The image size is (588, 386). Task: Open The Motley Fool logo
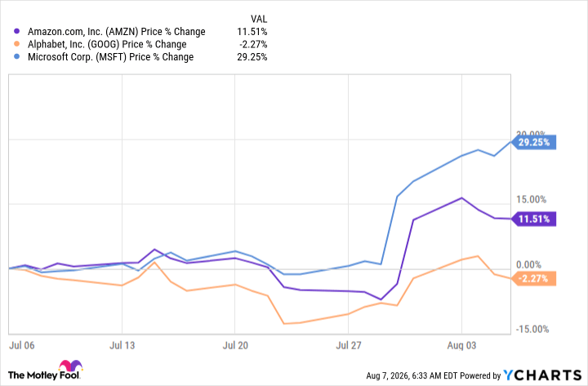click(x=45, y=370)
